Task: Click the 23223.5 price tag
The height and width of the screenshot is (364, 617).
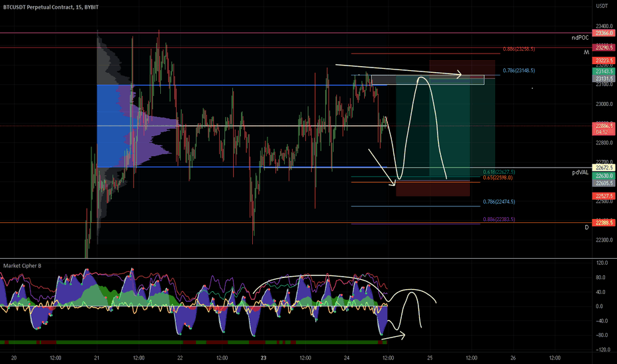Action: tap(604, 61)
